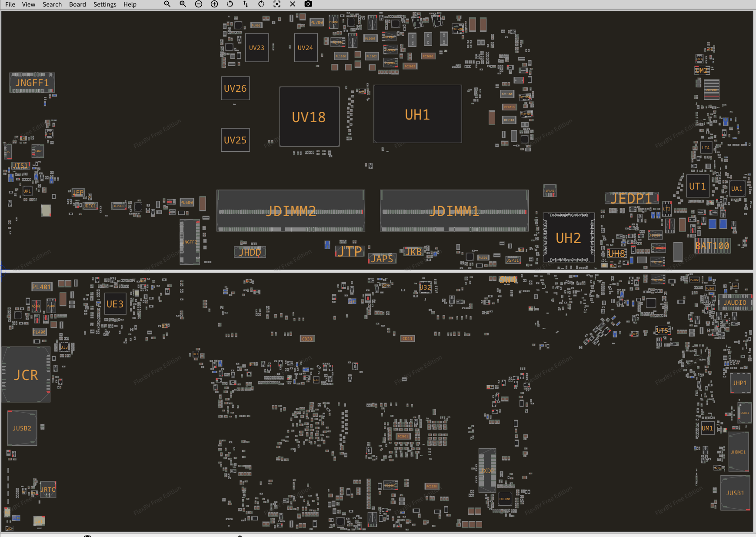Click the fit-to-view focus icon
756x537 pixels.
point(277,4)
